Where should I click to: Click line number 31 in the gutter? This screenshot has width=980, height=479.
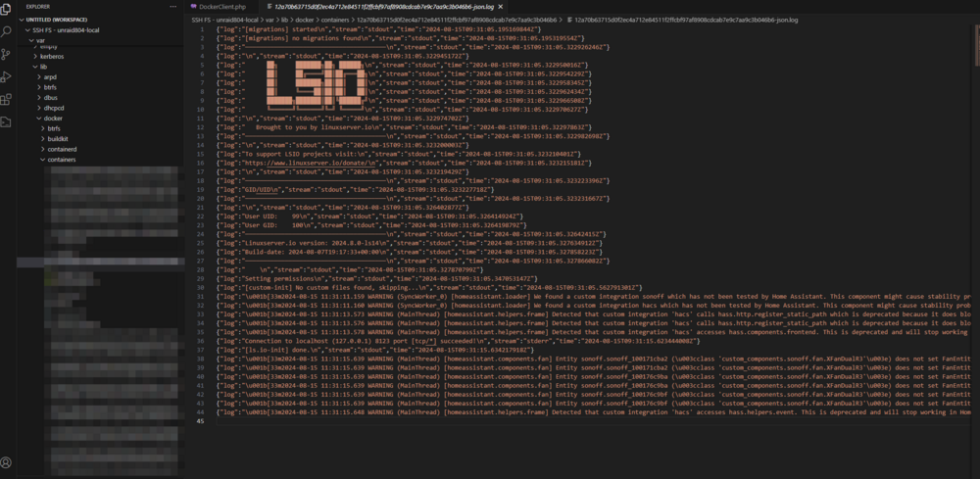coord(201,296)
